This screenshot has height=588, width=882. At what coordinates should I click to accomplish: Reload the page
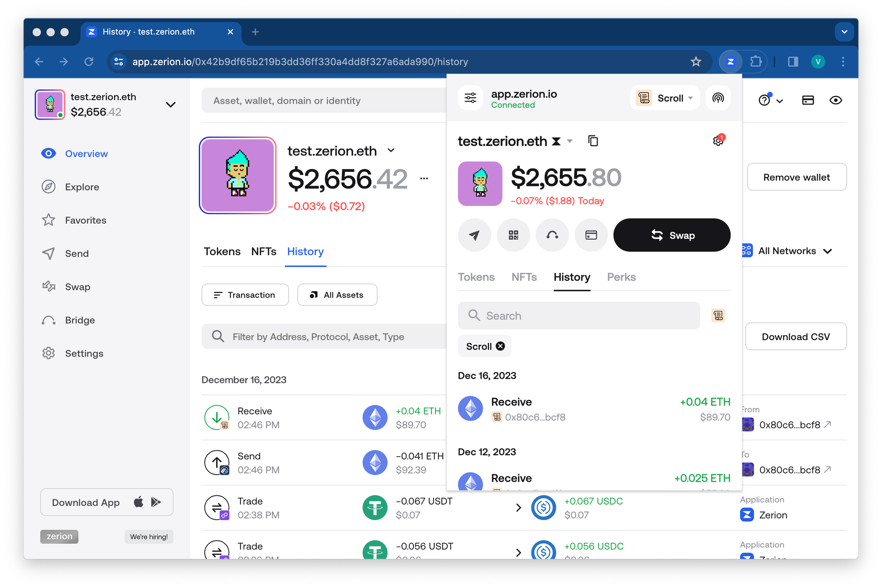coord(89,62)
